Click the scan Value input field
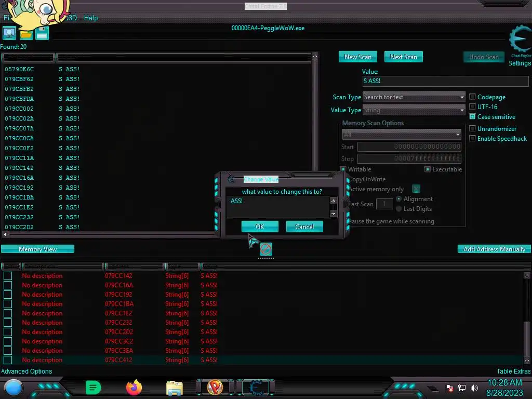Screen dimensions: 532x399 pos(445,81)
